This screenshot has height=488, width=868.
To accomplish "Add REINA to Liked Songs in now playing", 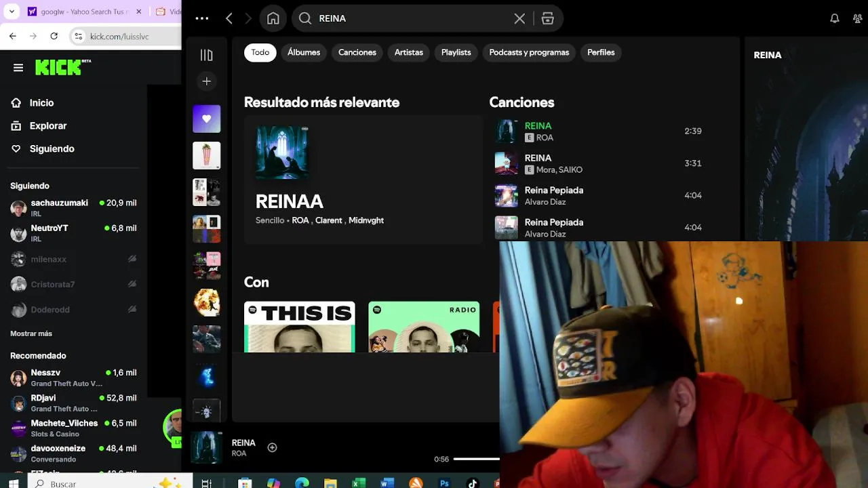I will click(x=272, y=447).
